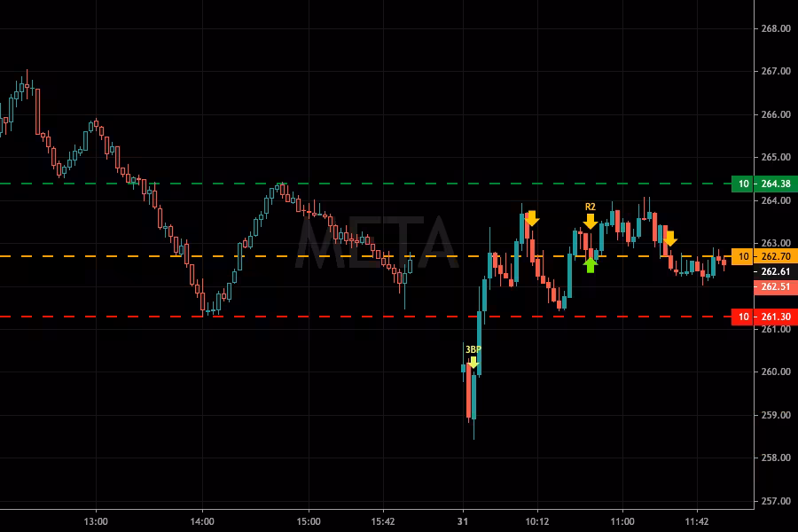Image resolution: width=798 pixels, height=532 pixels.
Task: Select the orange 262.70 price label
Action: click(776, 256)
